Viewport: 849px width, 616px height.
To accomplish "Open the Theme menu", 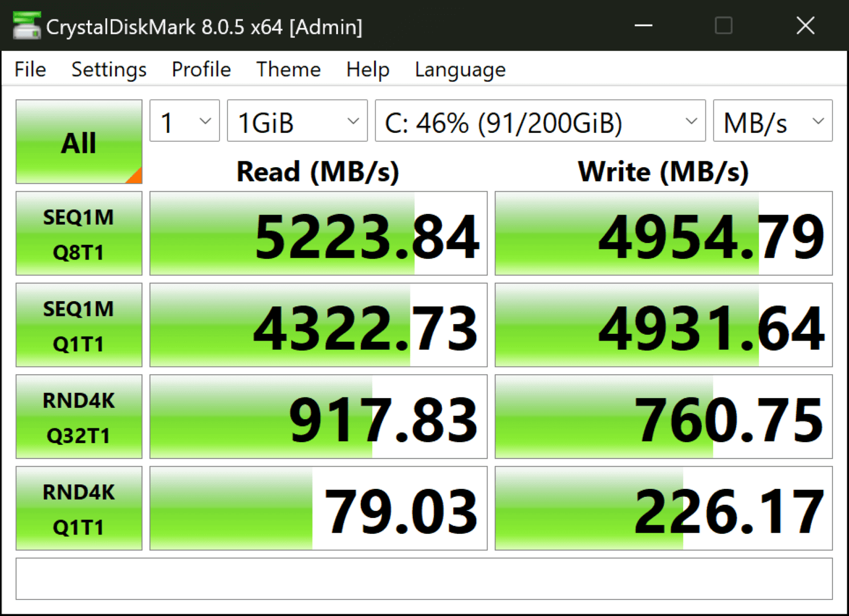I will coord(288,70).
